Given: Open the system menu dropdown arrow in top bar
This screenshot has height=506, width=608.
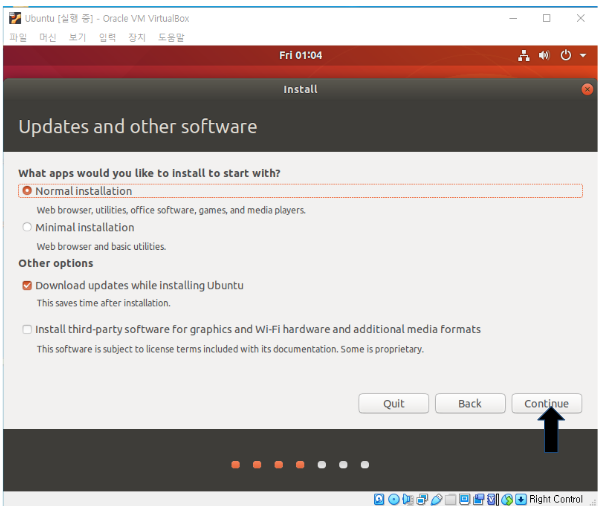Looking at the screenshot, I should pyautogui.click(x=583, y=55).
